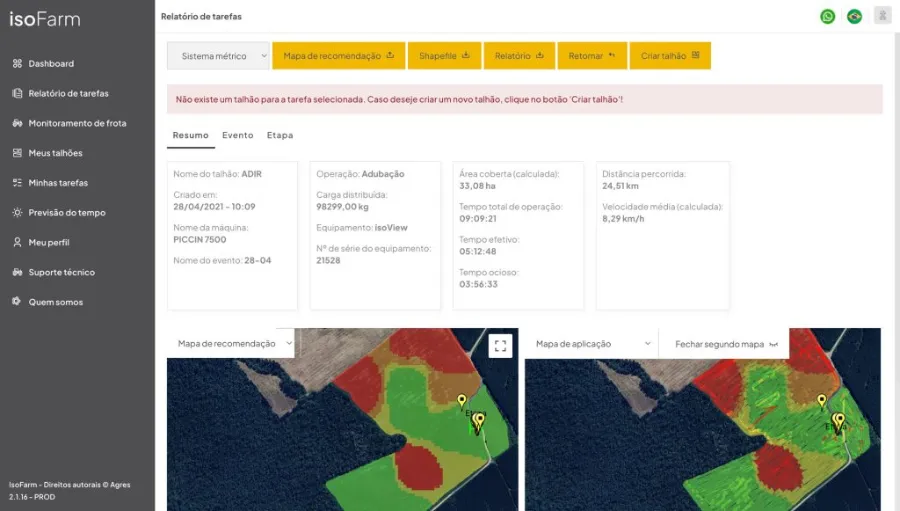Click the upper yellow pin on right map
The height and width of the screenshot is (511, 900).
pyautogui.click(x=821, y=400)
